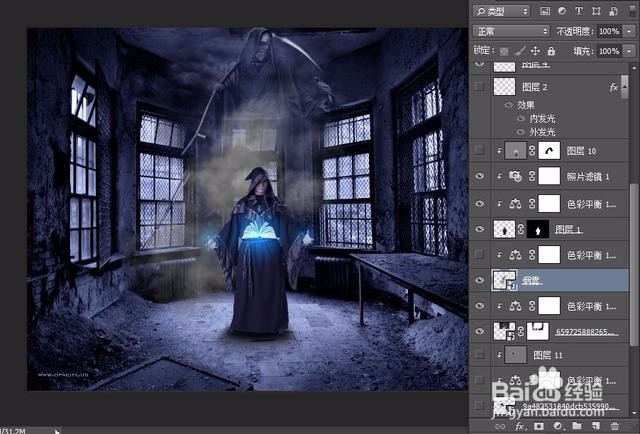640x434 pixels.
Task: Select the 图层 11 layer name
Action: [548, 355]
